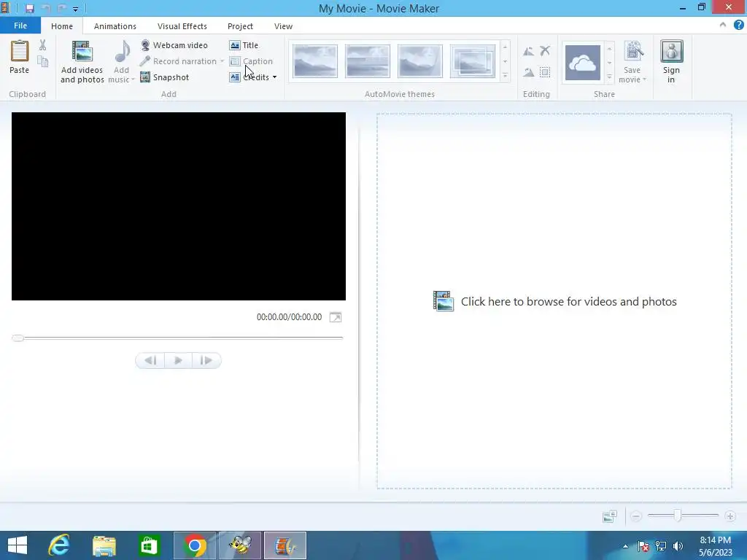Click the Save movie icon
The image size is (747, 560).
tap(634, 52)
